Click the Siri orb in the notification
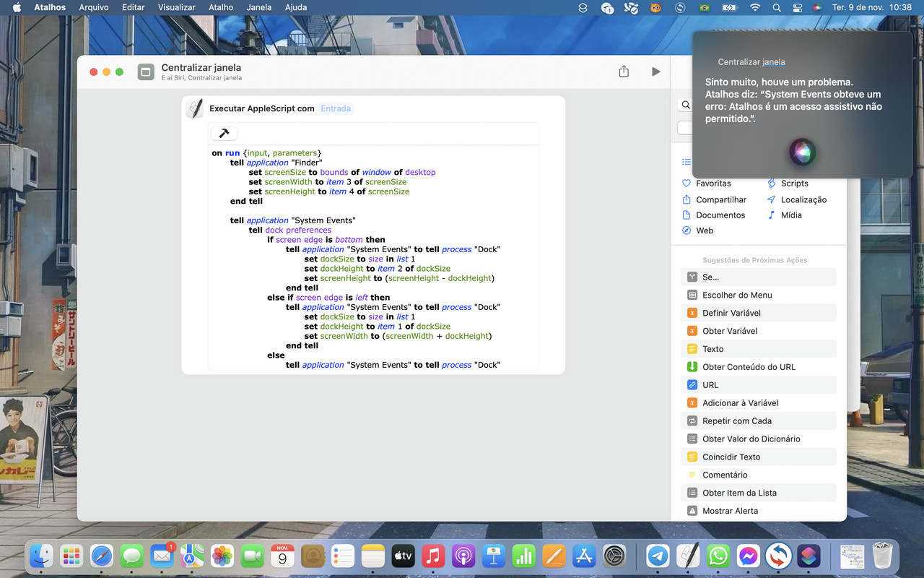The width and height of the screenshot is (924, 578). 801,152
